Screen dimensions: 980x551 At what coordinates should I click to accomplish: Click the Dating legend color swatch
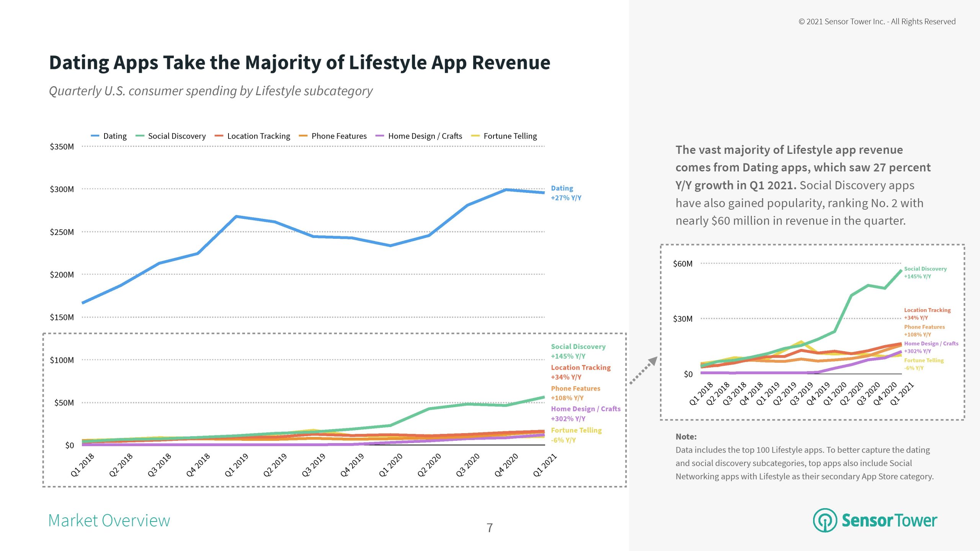(x=95, y=136)
